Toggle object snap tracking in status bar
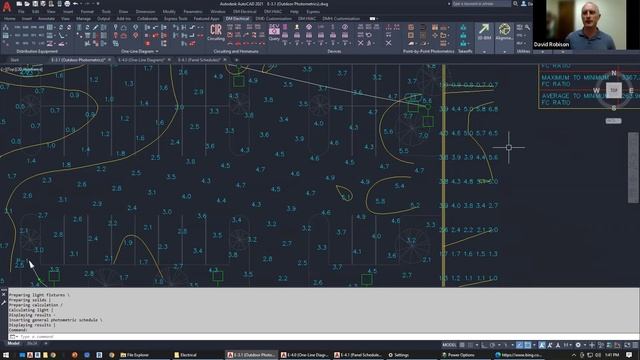Image resolution: width=640 pixels, height=360 pixels. (519, 345)
